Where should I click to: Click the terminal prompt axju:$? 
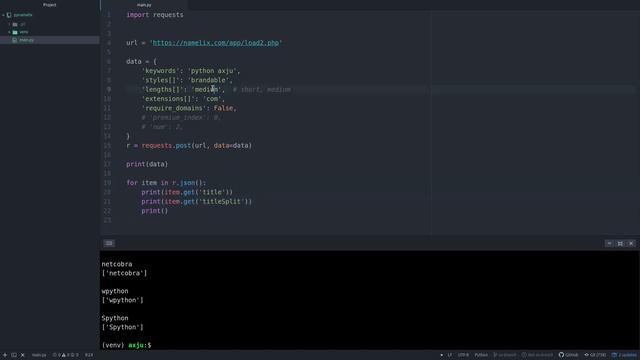pyautogui.click(x=140, y=345)
